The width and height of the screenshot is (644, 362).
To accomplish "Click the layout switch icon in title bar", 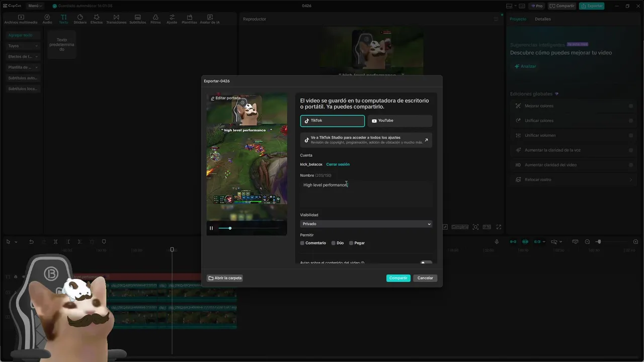I will click(x=510, y=6).
